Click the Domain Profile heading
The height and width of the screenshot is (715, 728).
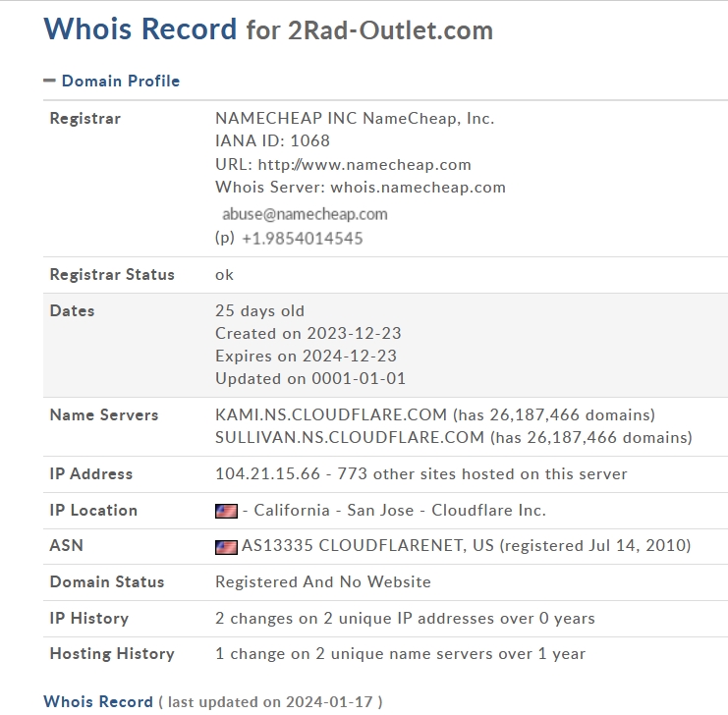point(121,81)
